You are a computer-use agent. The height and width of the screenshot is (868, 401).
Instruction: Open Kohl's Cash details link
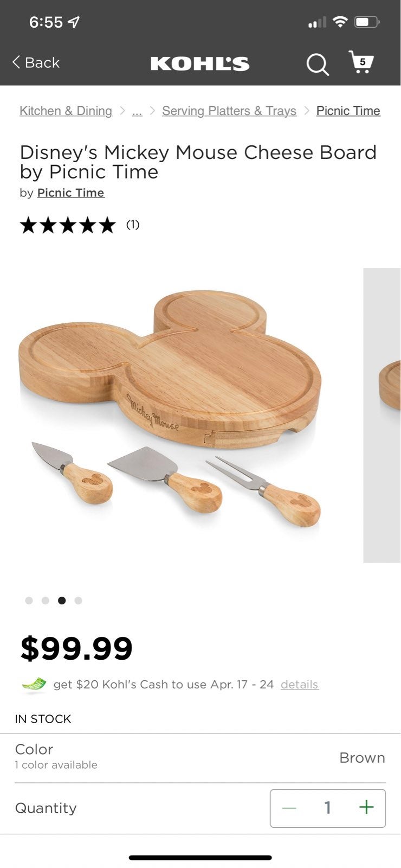[x=300, y=684]
